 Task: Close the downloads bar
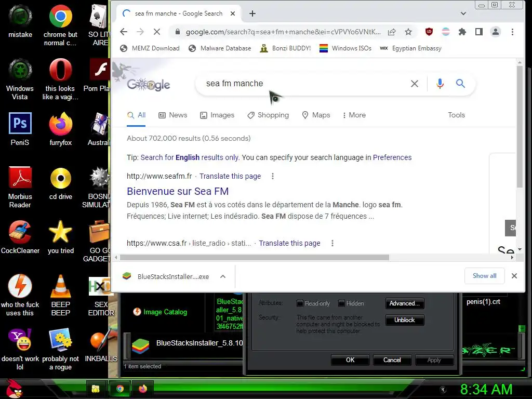[x=514, y=276]
